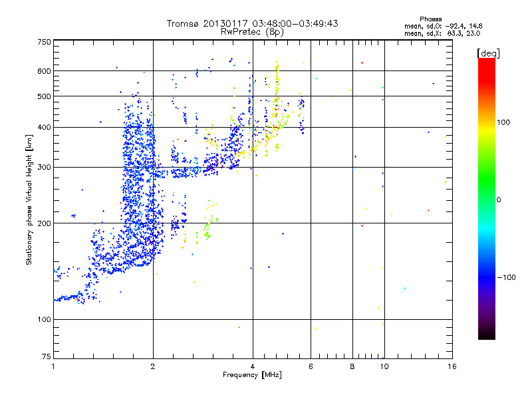Click the plot title "Tromsø 20130117 03:48:00-03:49:43"
The height and width of the screenshot is (399, 532).
(x=252, y=23)
